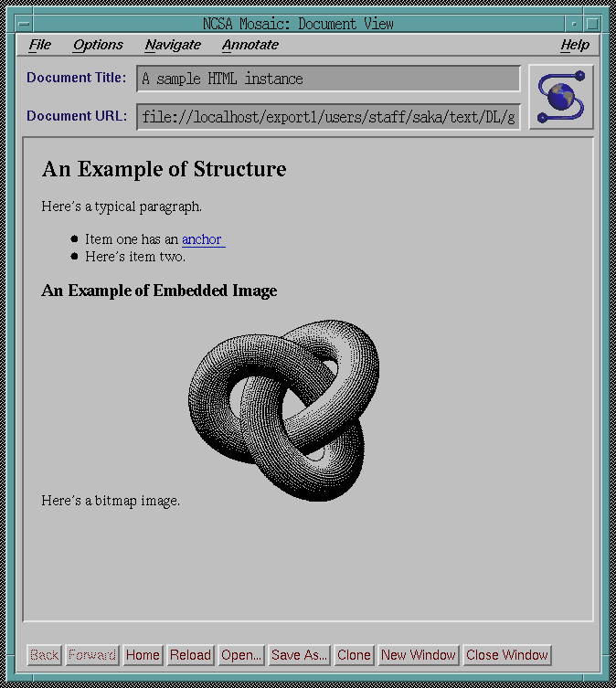Click the Save As... button
616x688 pixels.
[x=299, y=655]
